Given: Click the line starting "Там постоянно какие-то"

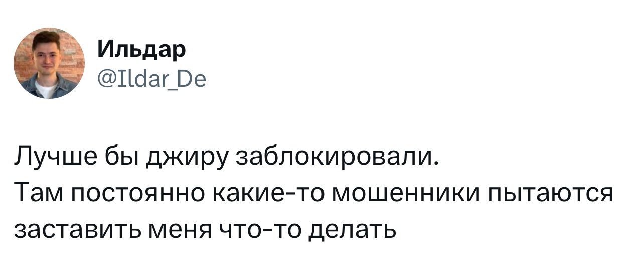Looking at the screenshot, I should (313, 193).
